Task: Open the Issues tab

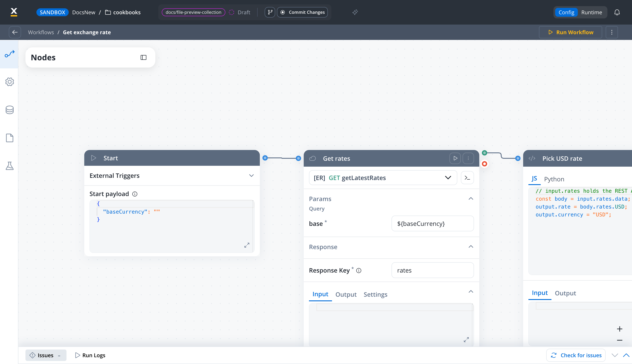Action: pyautogui.click(x=46, y=355)
